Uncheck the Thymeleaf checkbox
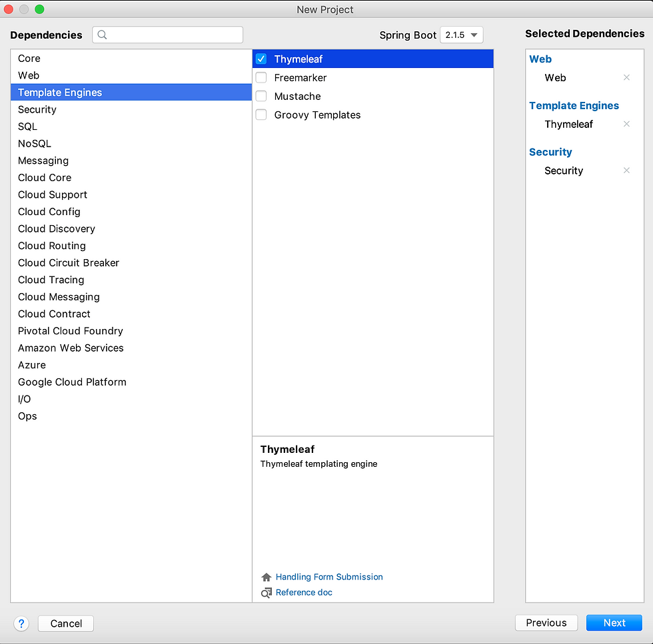 [261, 59]
